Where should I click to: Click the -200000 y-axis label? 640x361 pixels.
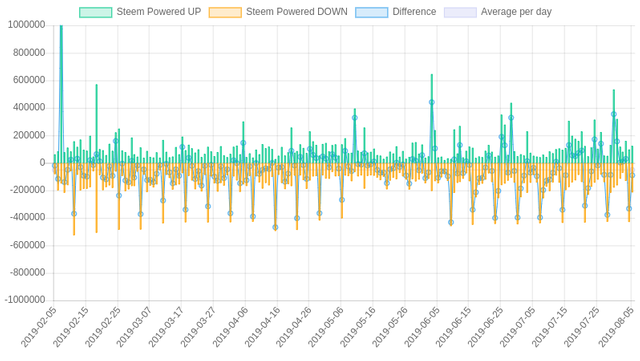coord(27,190)
